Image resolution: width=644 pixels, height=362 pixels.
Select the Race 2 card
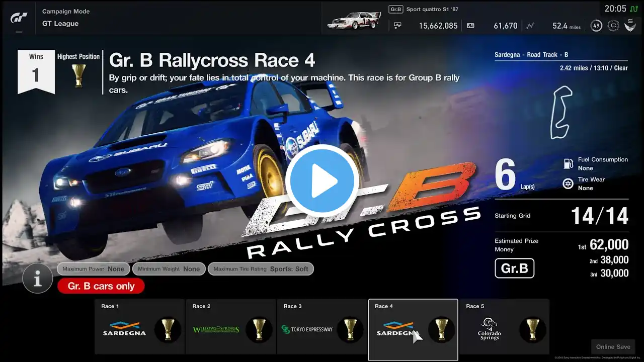tap(231, 326)
